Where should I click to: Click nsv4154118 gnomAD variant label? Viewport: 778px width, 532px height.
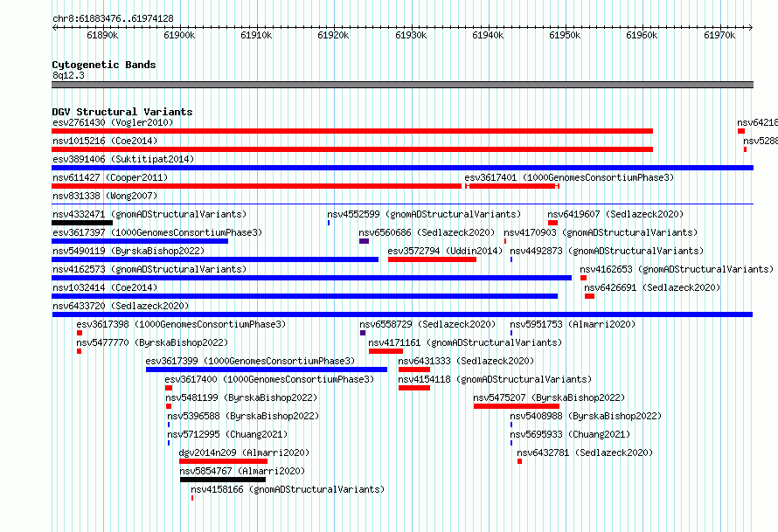pyautogui.click(x=495, y=379)
